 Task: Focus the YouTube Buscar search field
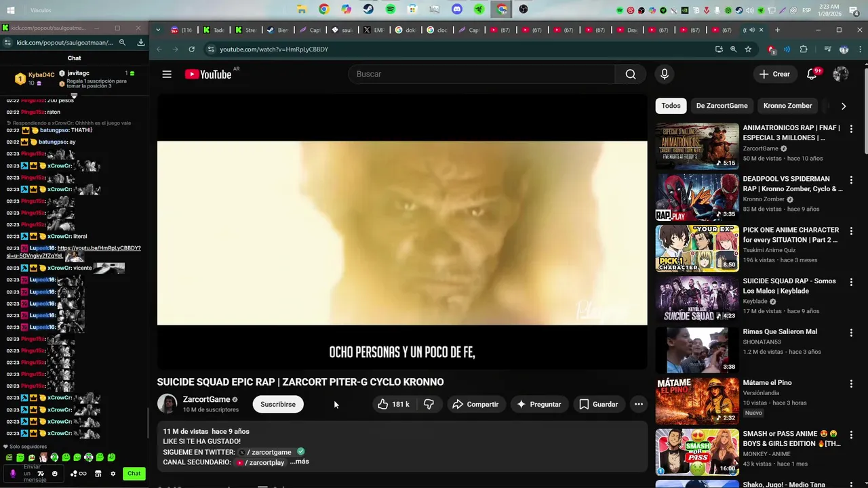point(481,74)
